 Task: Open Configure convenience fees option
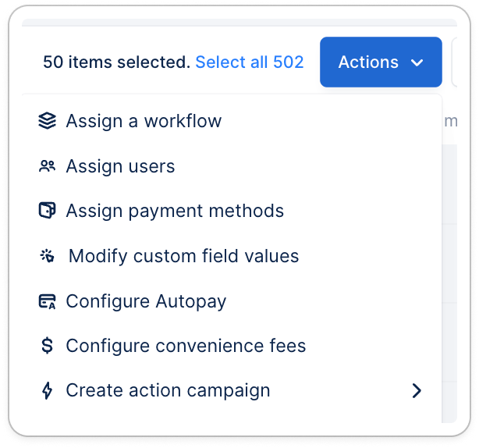click(186, 346)
